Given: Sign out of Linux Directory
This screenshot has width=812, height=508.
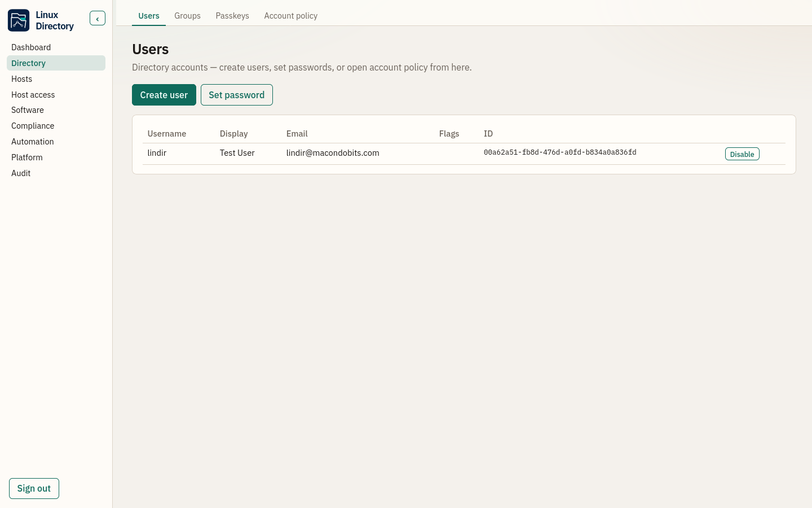Looking at the screenshot, I should [34, 489].
